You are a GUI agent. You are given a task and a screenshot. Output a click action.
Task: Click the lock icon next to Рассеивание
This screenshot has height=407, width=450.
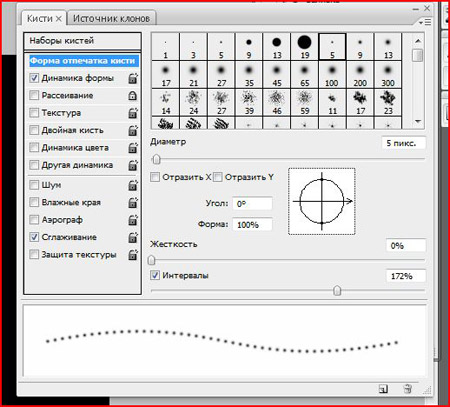click(x=133, y=96)
